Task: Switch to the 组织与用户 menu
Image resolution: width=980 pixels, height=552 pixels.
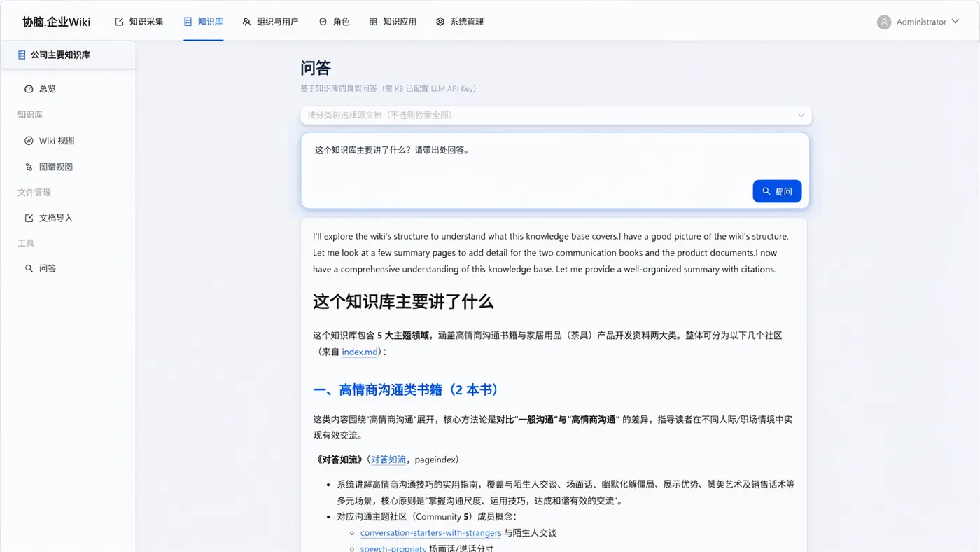Action: 270,22
